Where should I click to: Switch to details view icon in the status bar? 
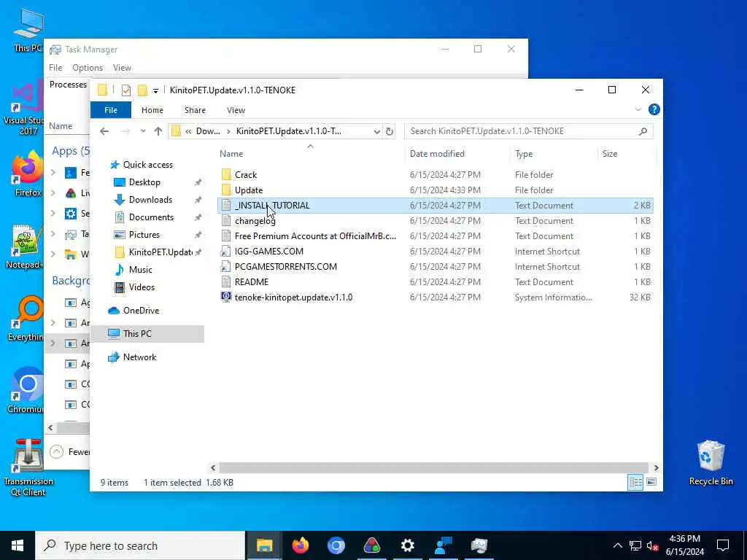635,482
